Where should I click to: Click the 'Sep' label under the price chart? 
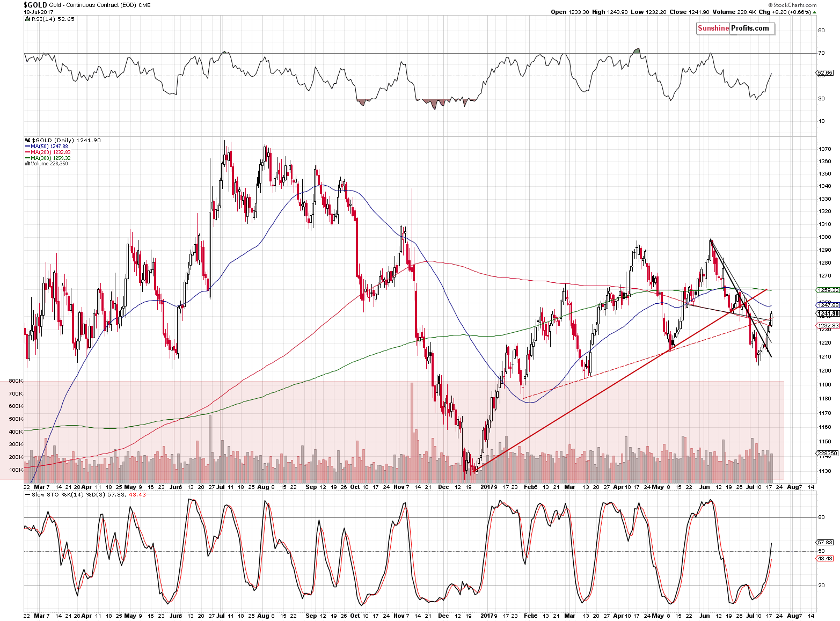click(x=311, y=487)
